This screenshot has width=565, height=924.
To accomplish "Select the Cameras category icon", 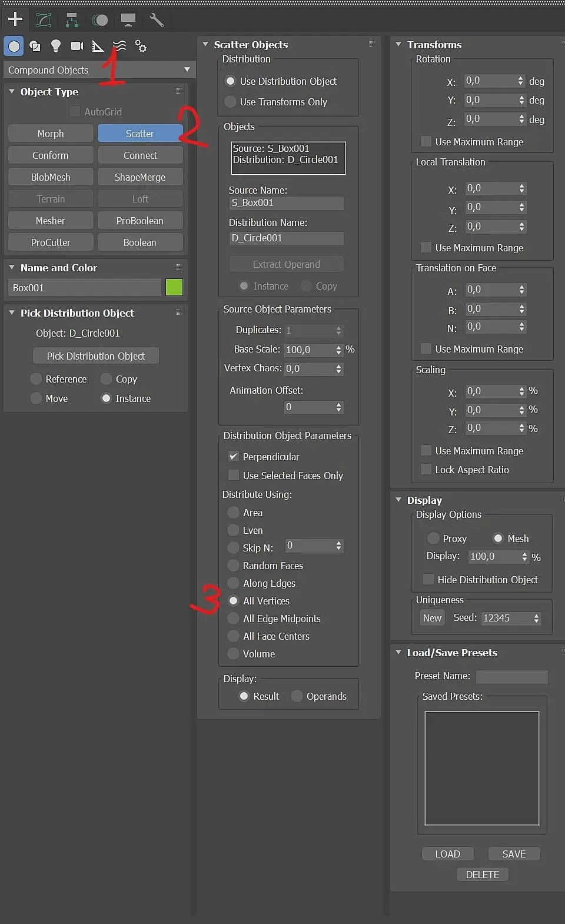I will 77,46.
